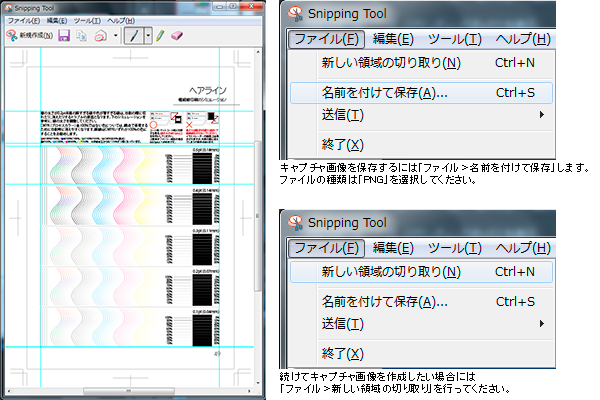Click the scroll-down arrow of the canvas scrollbar

[258, 383]
